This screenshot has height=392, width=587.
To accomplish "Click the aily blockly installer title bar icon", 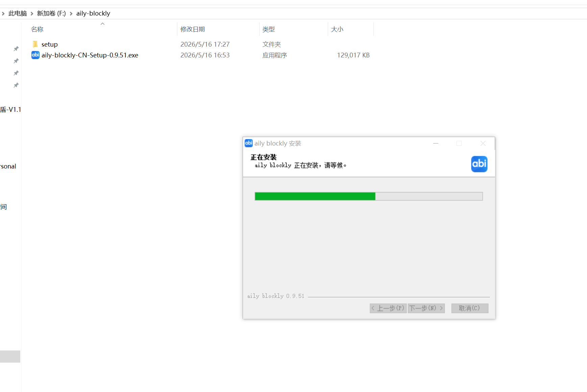I will click(x=249, y=143).
